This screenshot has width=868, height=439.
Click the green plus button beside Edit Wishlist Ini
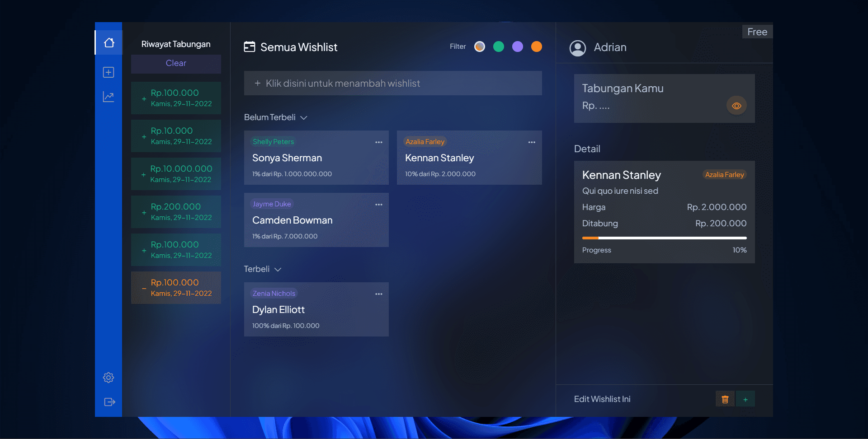coord(745,399)
